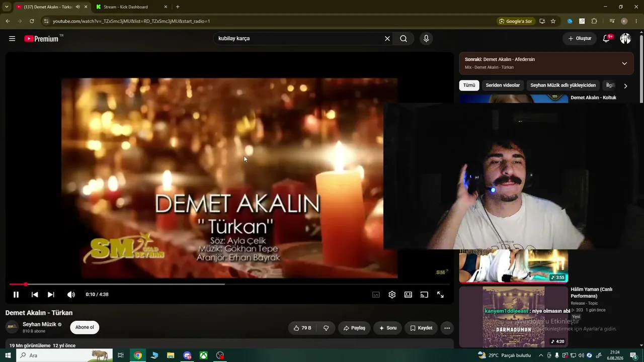
Task: Select the Seyhan Müzik adlı yükleyiciden chip
Action: click(563, 85)
